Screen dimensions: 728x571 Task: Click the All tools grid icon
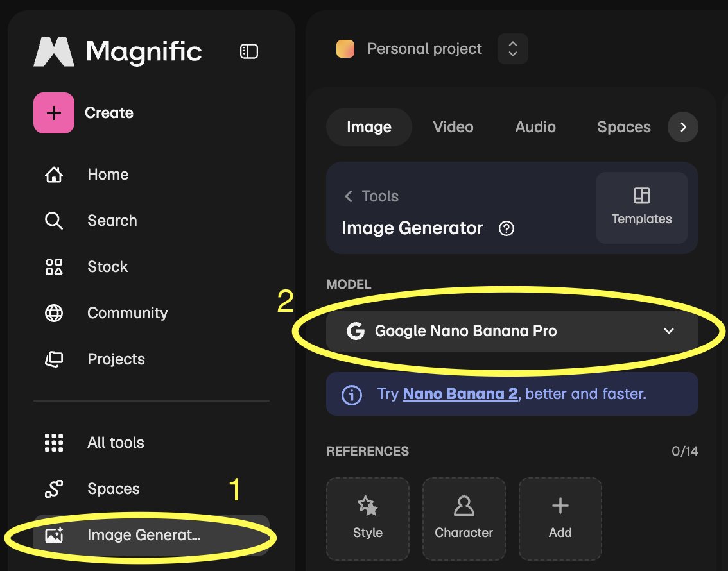click(54, 443)
